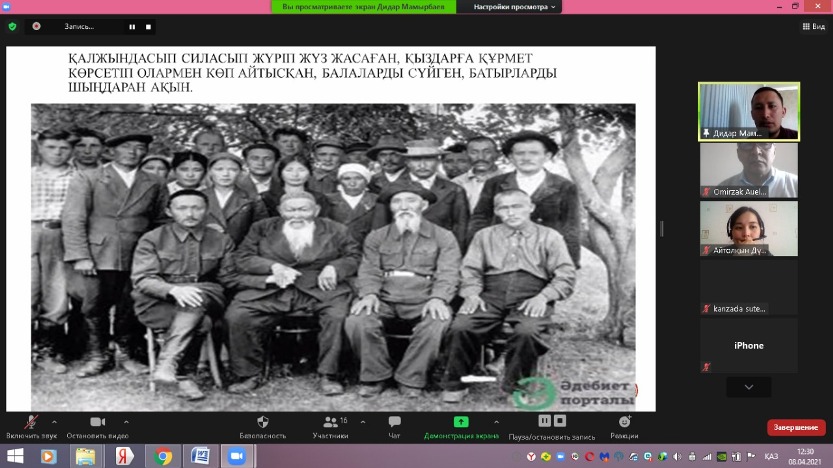The width and height of the screenshot is (833, 468).
Task: Click the green Демонстрация экрана icon
Action: [461, 422]
